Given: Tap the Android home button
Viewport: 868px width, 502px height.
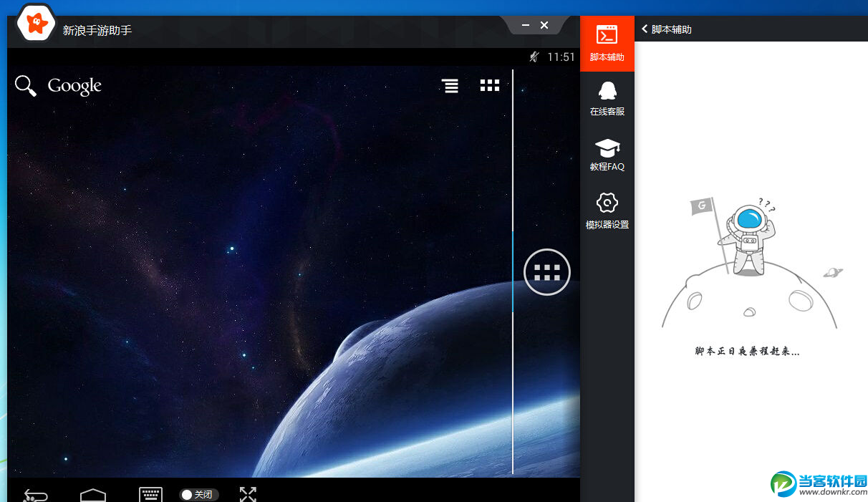Looking at the screenshot, I should tap(93, 495).
